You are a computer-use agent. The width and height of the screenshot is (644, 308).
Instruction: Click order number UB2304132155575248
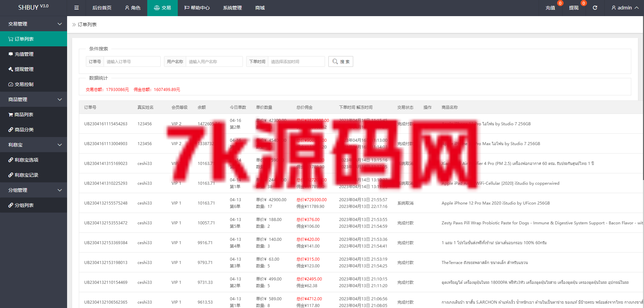point(106,203)
